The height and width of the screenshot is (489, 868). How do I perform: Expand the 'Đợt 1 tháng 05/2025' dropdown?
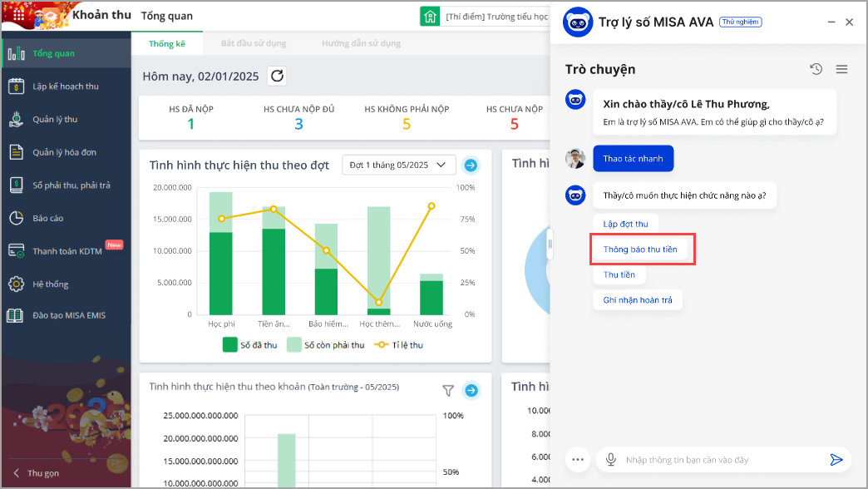(x=399, y=165)
